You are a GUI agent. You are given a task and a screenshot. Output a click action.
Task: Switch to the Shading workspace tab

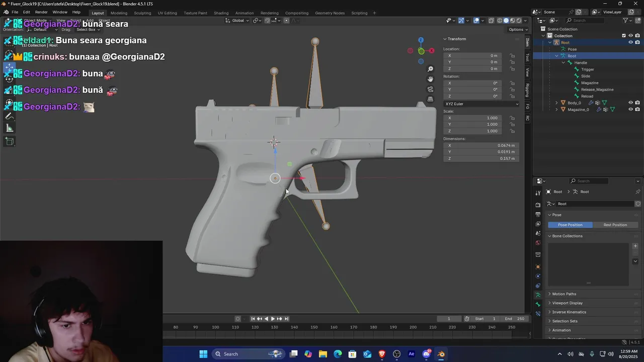[x=221, y=13]
